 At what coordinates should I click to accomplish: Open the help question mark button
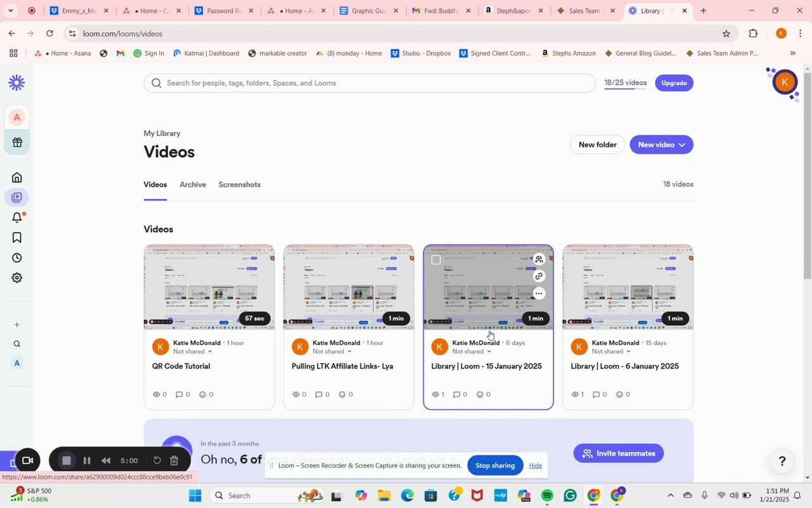(x=782, y=462)
